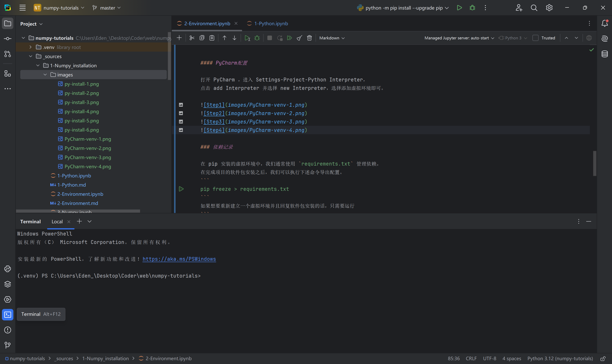
Task: Close the Local terminal tab
Action: pyautogui.click(x=69, y=222)
